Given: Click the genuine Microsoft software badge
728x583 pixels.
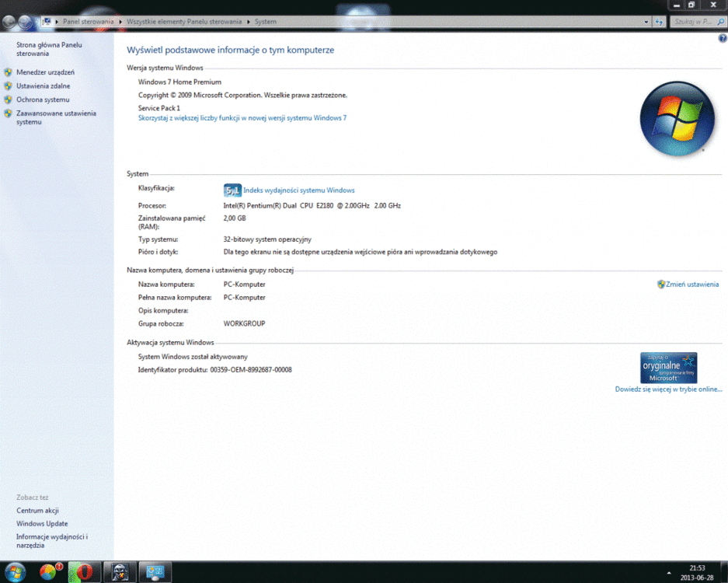Looking at the screenshot, I should click(x=669, y=368).
